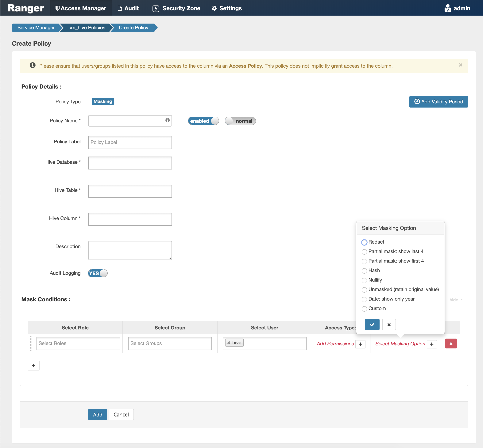Open the Select Groups dropdown
The width and height of the screenshot is (483, 448).
tap(170, 343)
